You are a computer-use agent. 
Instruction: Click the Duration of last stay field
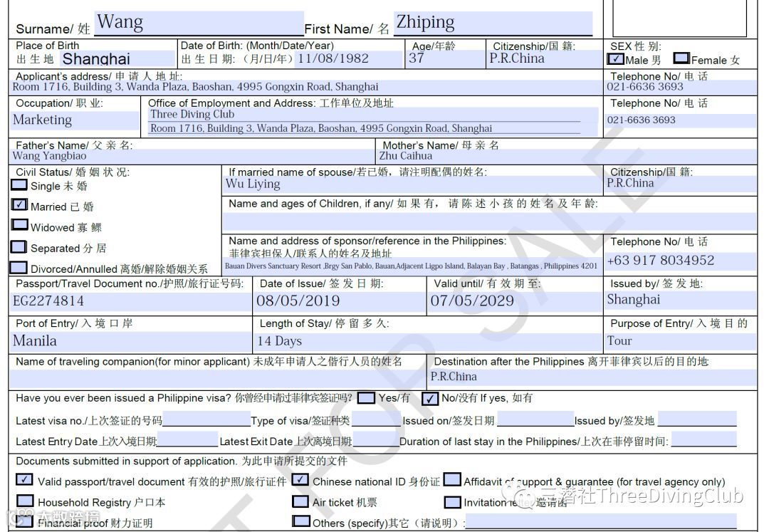pos(703,439)
